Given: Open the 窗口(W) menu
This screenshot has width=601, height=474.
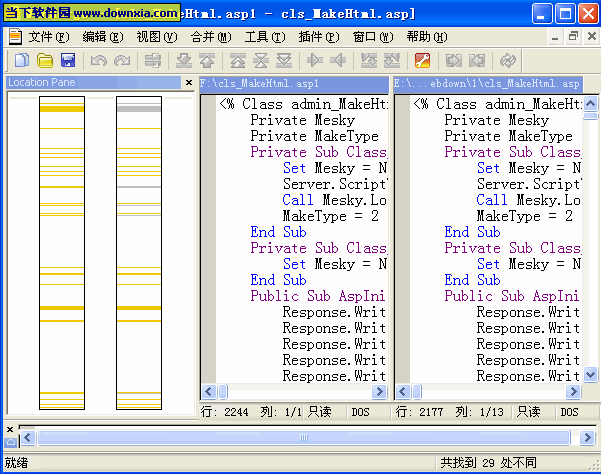Looking at the screenshot, I should [x=373, y=37].
